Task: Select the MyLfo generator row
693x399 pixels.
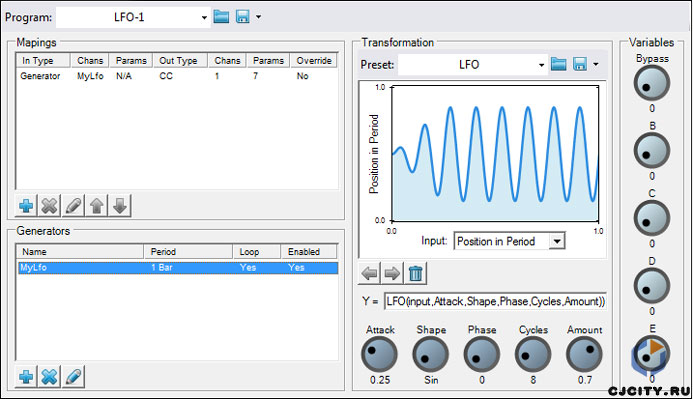Action: pos(178,268)
